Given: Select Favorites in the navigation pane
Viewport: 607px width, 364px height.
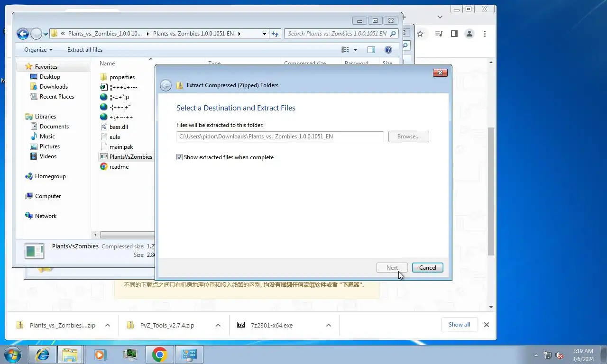Looking at the screenshot, I should pos(46,67).
